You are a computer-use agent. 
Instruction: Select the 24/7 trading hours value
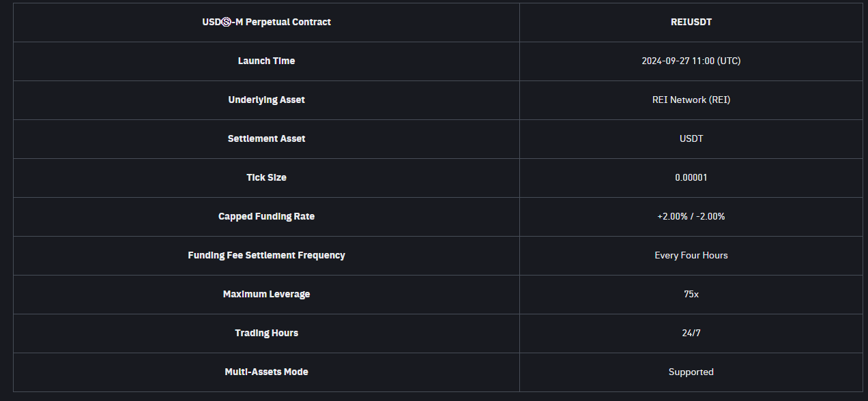tap(691, 333)
